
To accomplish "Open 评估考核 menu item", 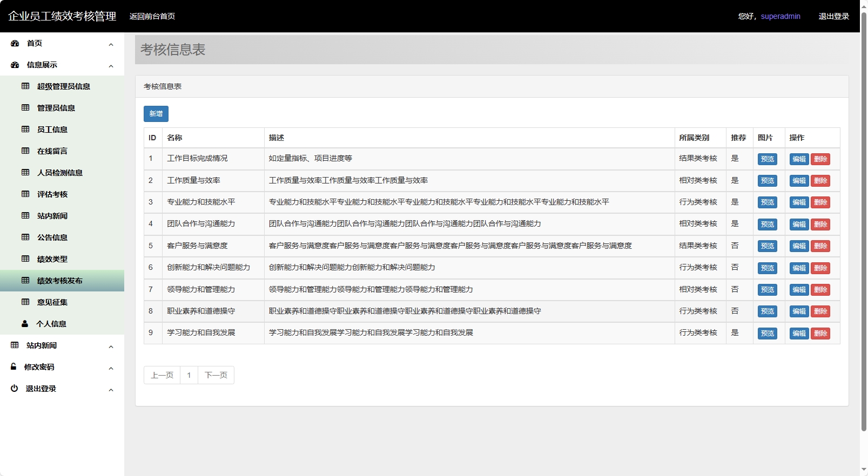I will coord(62,194).
